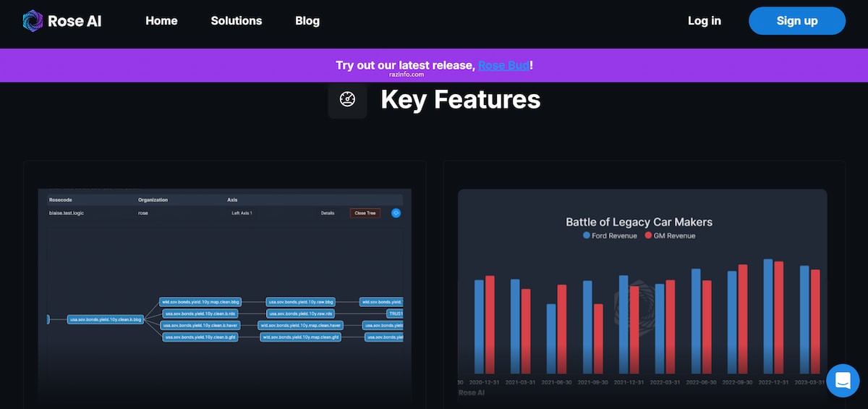The image size is (868, 409).
Task: Open the Solutions menu item
Action: pyautogui.click(x=237, y=21)
